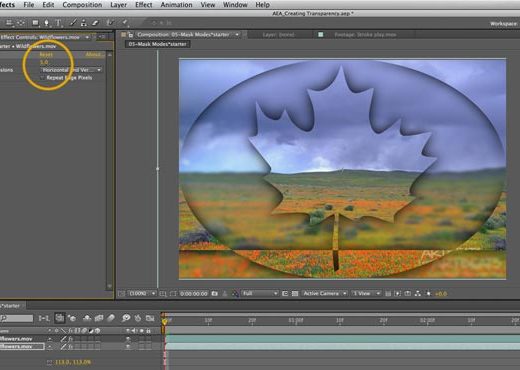Open the View menu
This screenshot has width=520, height=370.
pos(208,5)
